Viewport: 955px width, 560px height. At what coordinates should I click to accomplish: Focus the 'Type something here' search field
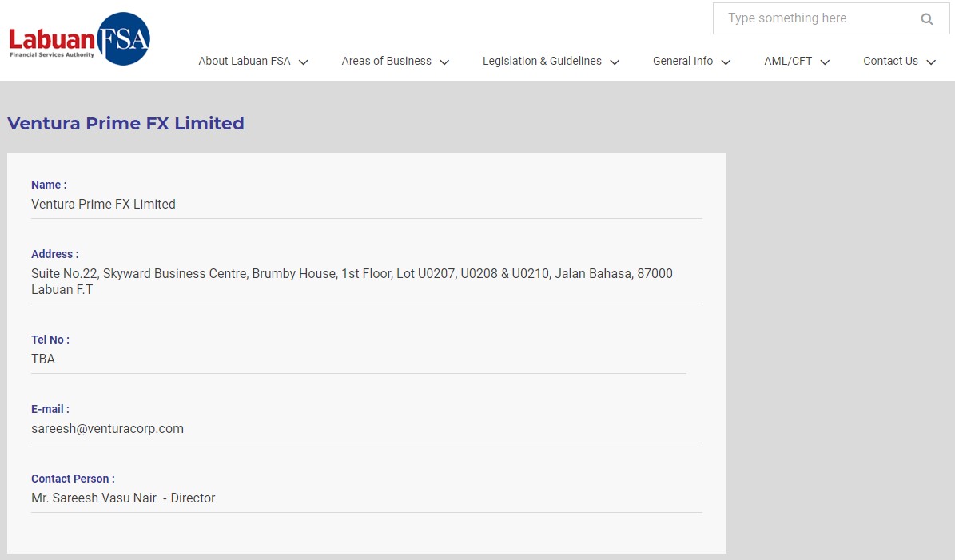831,18
